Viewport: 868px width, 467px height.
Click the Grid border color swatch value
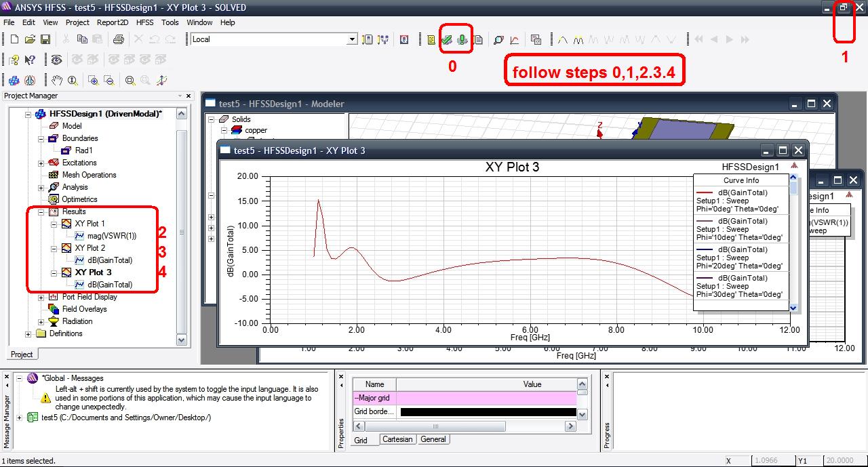coord(488,411)
